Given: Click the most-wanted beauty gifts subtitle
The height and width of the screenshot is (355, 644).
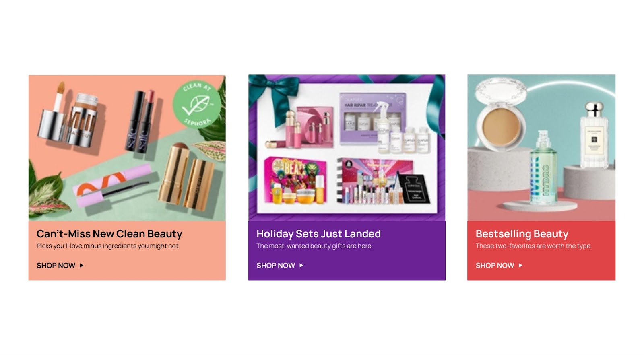Looking at the screenshot, I should pyautogui.click(x=314, y=246).
